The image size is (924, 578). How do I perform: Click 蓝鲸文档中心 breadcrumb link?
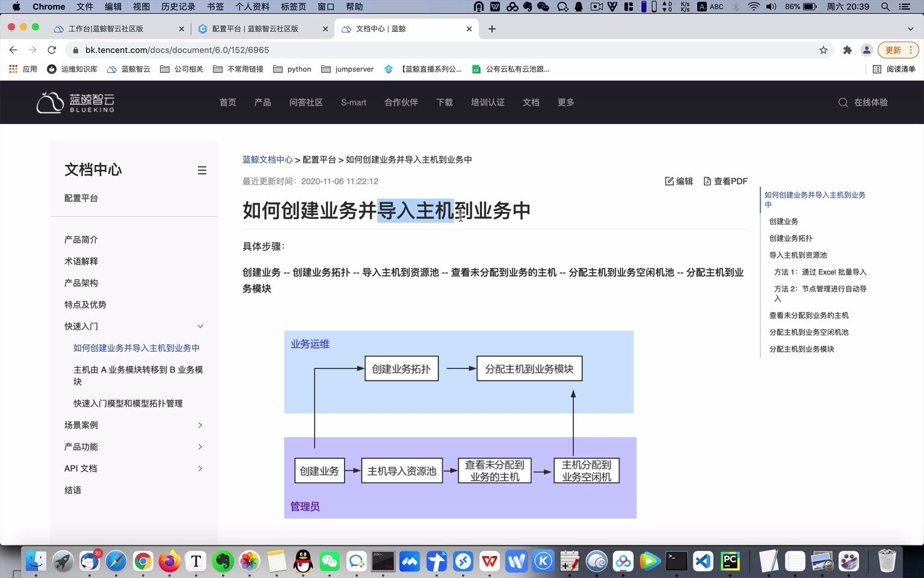tap(268, 160)
